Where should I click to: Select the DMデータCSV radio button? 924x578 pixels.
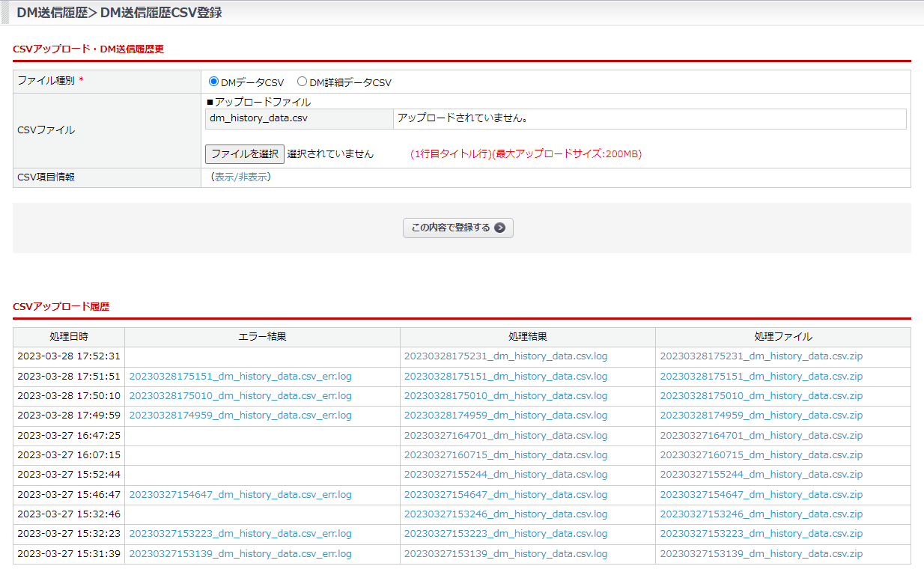[x=213, y=82]
